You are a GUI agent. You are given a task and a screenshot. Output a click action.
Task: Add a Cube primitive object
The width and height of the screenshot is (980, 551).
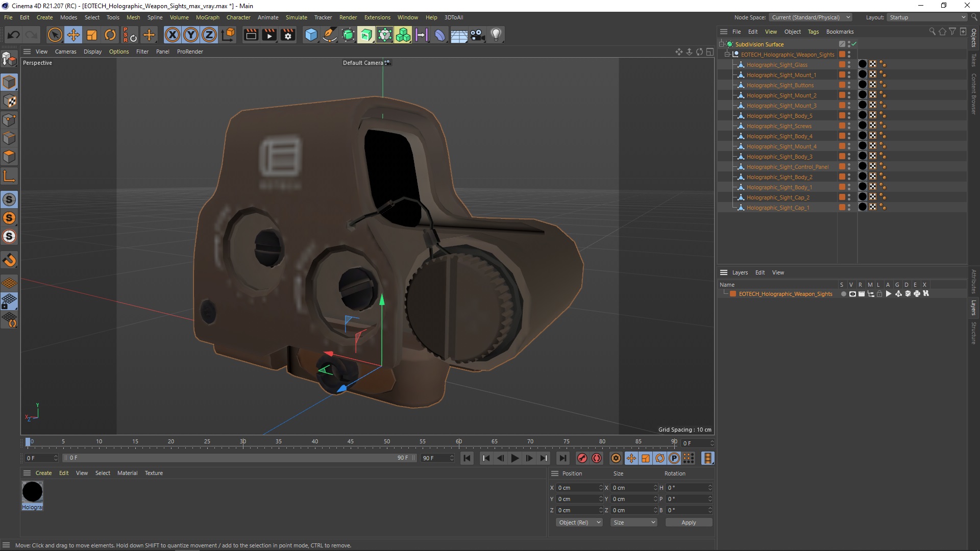click(x=311, y=35)
